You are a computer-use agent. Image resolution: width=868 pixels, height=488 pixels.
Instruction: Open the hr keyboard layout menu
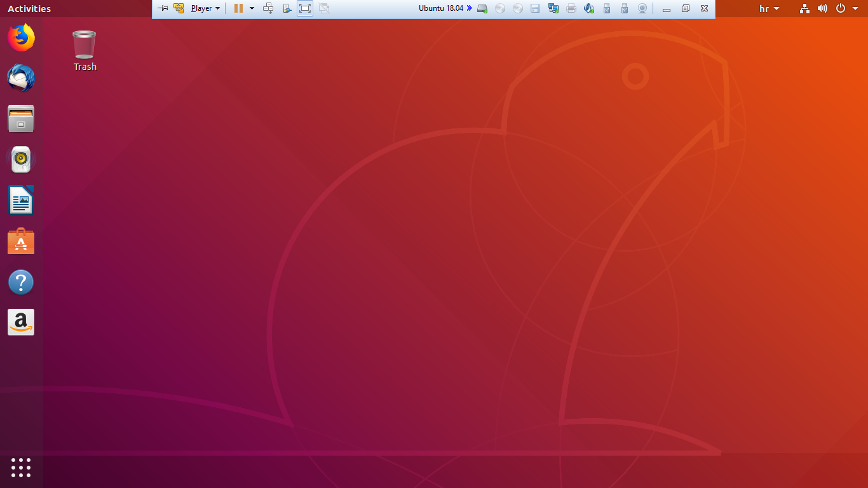tap(770, 9)
